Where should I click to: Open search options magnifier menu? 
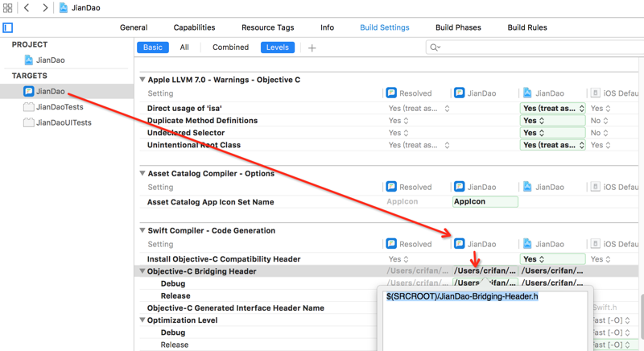[435, 47]
